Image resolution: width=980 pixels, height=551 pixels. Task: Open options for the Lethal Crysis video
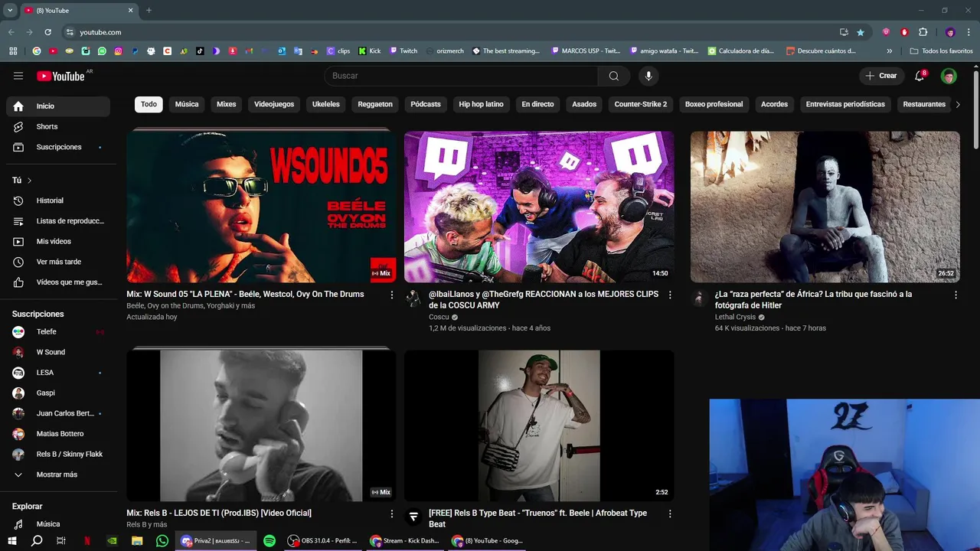pos(955,295)
